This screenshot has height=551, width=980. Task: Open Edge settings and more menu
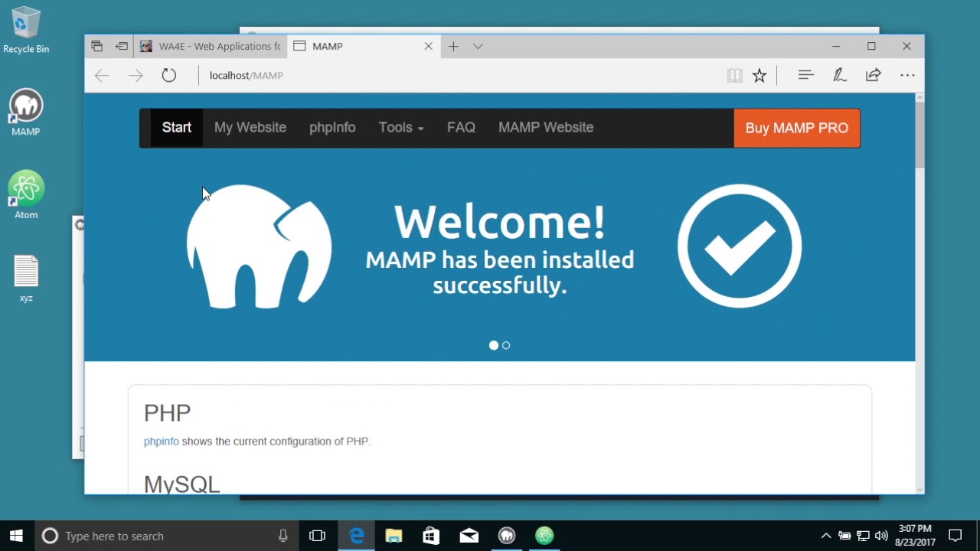(907, 75)
